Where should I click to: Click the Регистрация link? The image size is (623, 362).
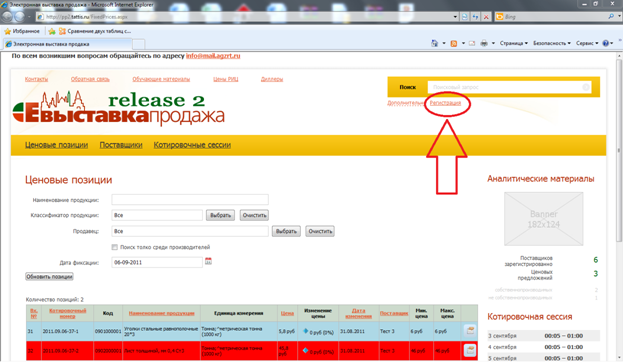coord(445,103)
